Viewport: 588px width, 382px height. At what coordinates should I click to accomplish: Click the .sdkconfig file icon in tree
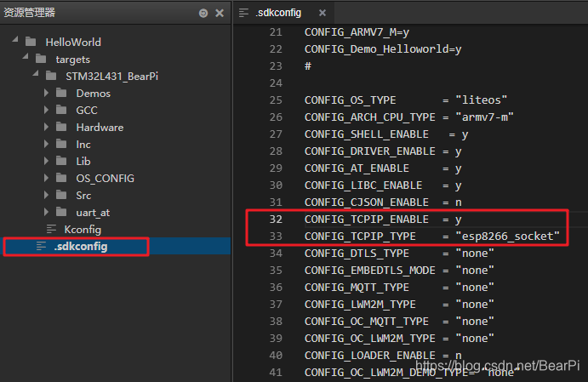pos(41,246)
